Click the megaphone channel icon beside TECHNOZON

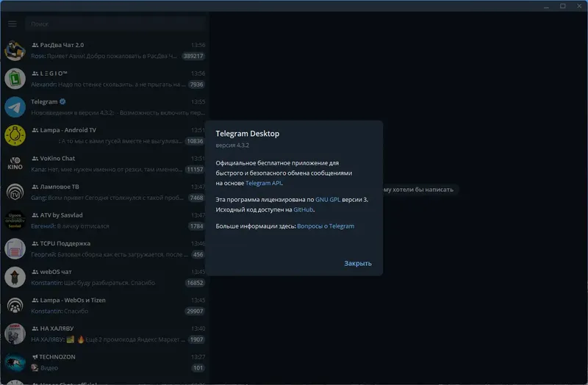click(x=35, y=357)
